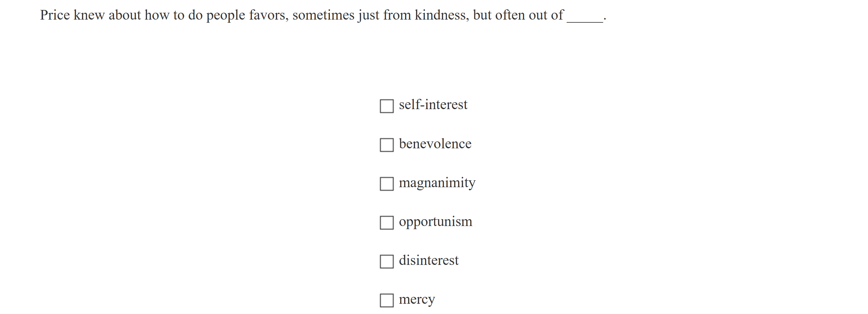Screen dimensions: 868x314
Task: Click the "magnanimity" answer label
Action: pos(437,183)
